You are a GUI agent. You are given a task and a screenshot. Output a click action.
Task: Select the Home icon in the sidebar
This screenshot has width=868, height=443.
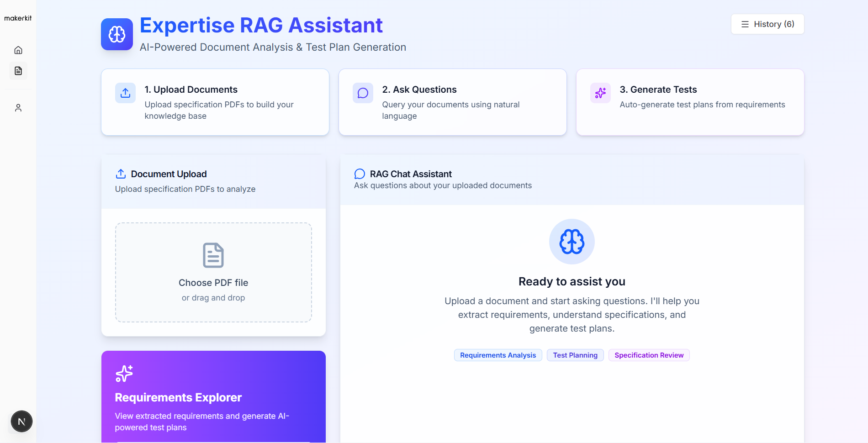click(18, 50)
